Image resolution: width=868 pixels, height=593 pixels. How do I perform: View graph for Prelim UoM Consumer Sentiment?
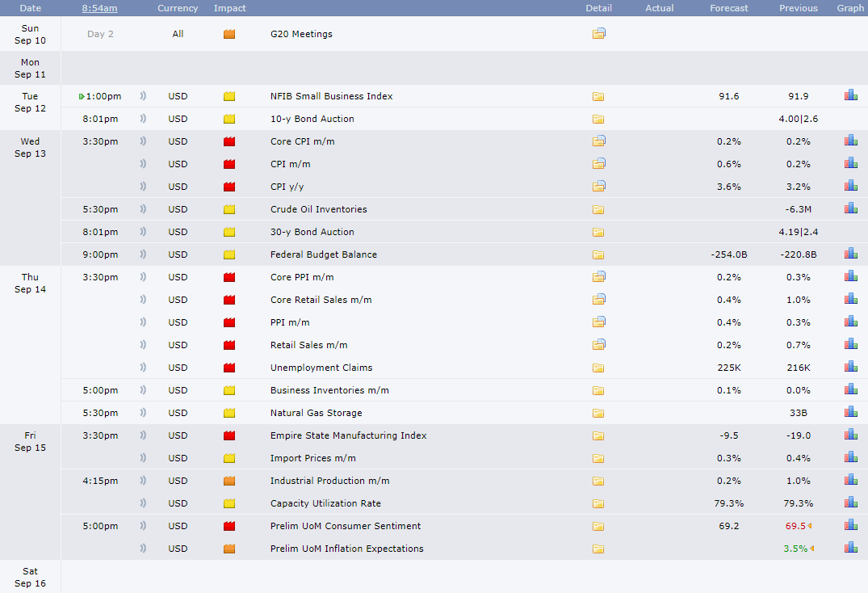coord(851,525)
